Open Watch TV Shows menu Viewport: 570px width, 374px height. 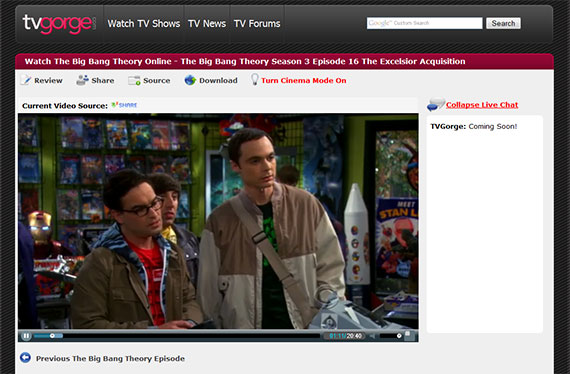click(144, 24)
